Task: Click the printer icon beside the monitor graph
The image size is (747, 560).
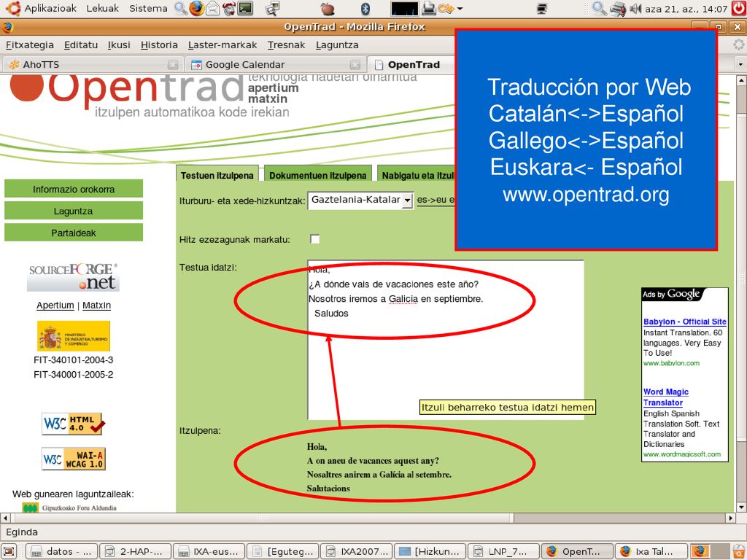Action: (429, 8)
